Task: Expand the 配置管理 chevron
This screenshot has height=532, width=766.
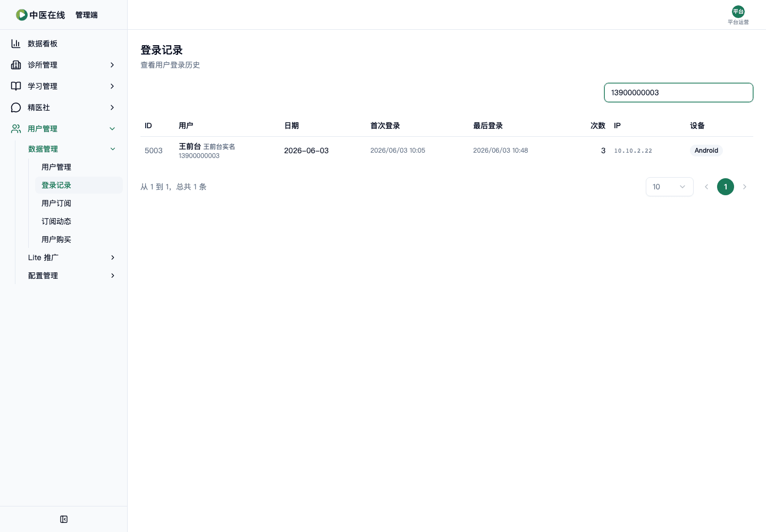Action: pyautogui.click(x=113, y=276)
